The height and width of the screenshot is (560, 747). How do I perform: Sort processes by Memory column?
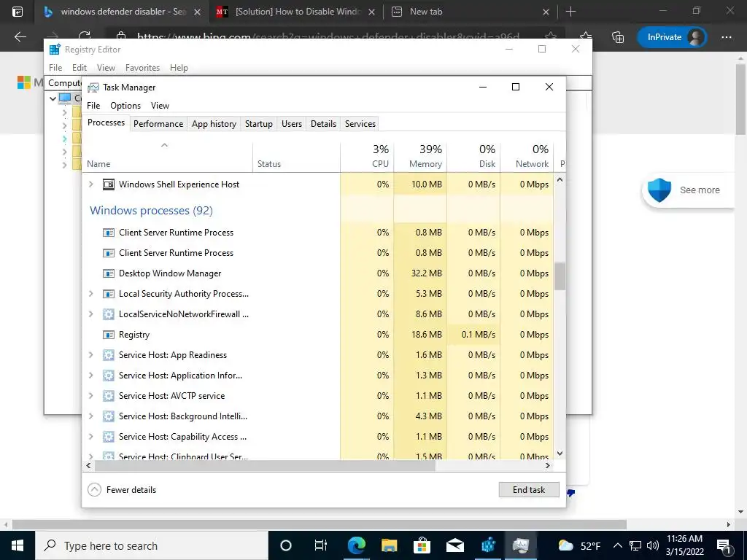pos(420,157)
